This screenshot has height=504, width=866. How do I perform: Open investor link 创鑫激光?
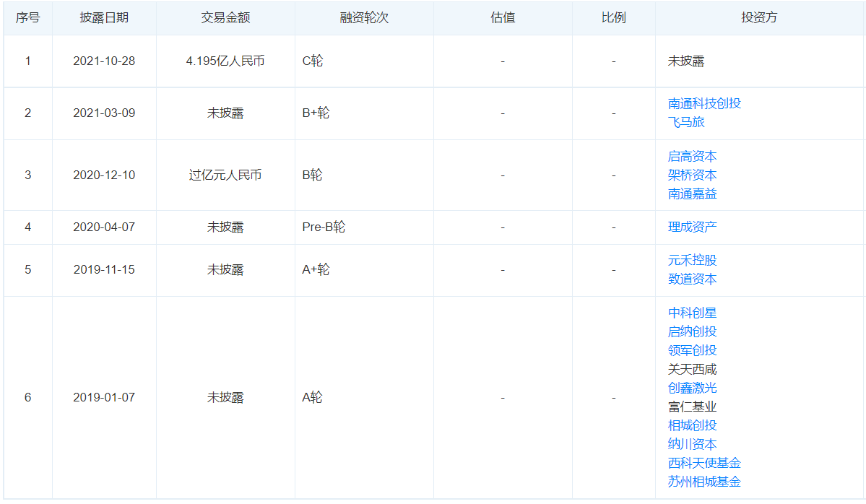coord(692,388)
